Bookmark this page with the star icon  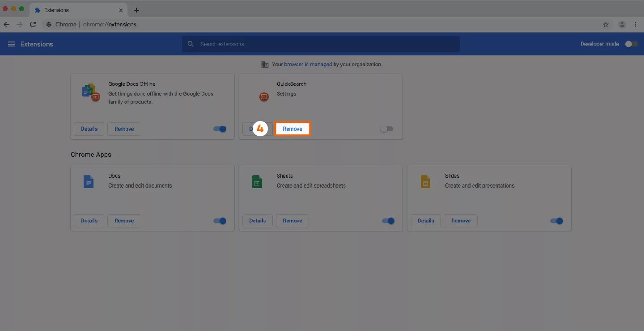pos(606,25)
